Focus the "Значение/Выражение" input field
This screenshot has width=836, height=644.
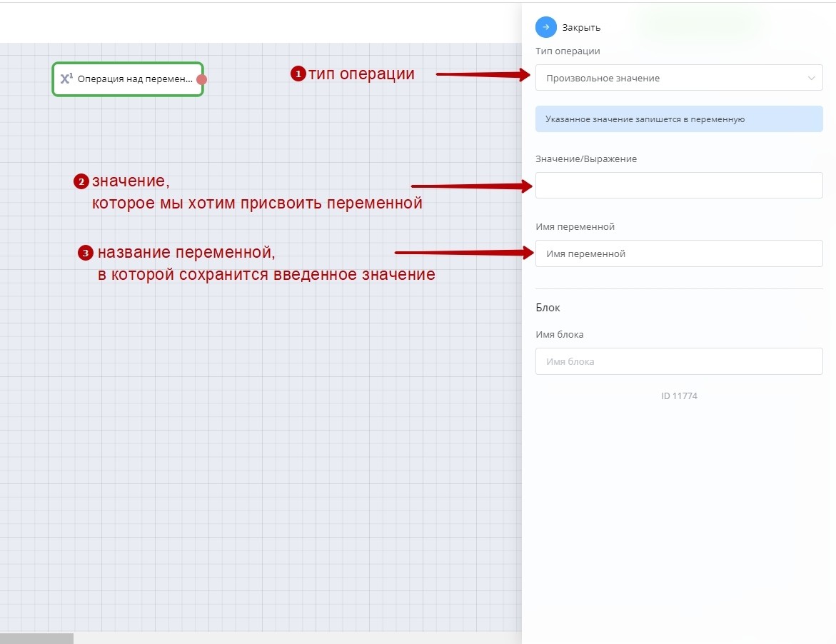[678, 185]
